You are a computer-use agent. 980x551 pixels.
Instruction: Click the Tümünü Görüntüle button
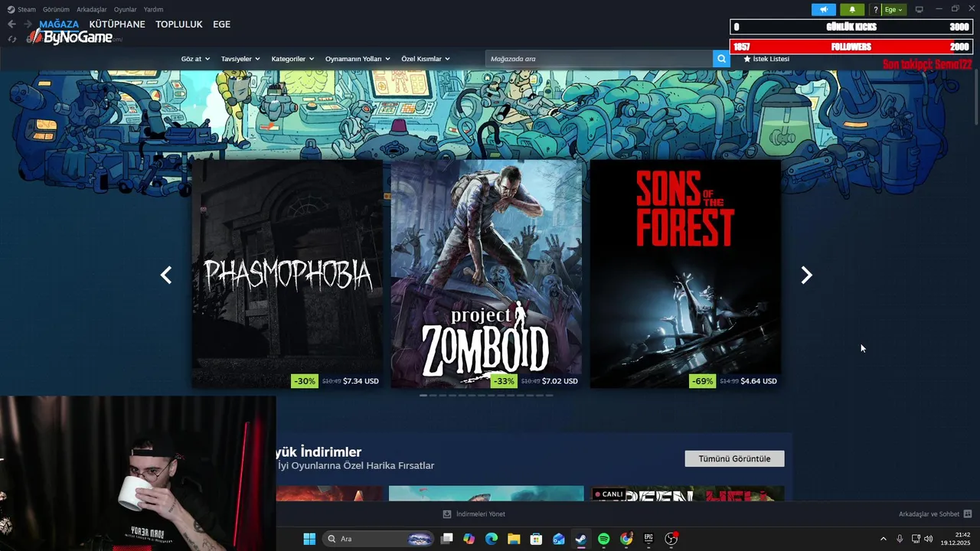point(734,459)
